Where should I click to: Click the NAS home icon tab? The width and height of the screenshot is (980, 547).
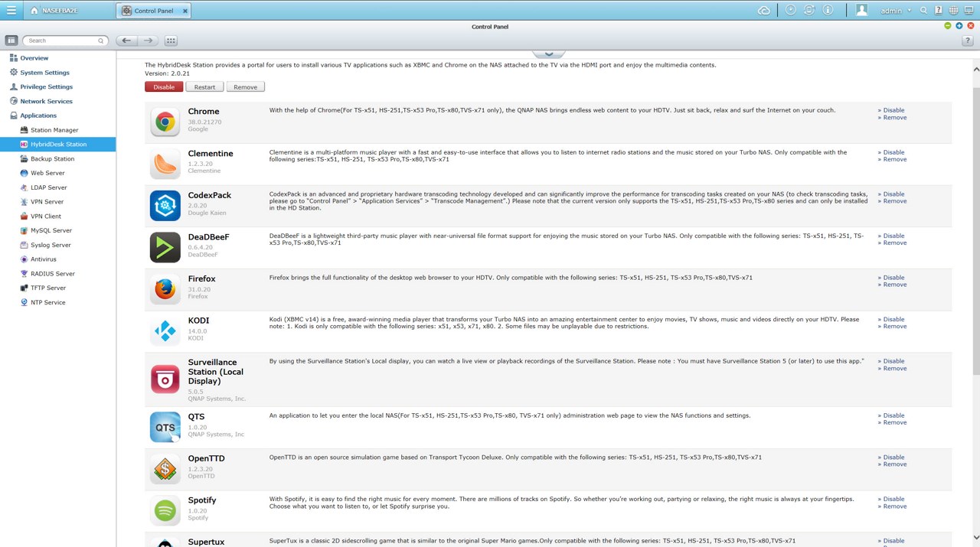55,11
